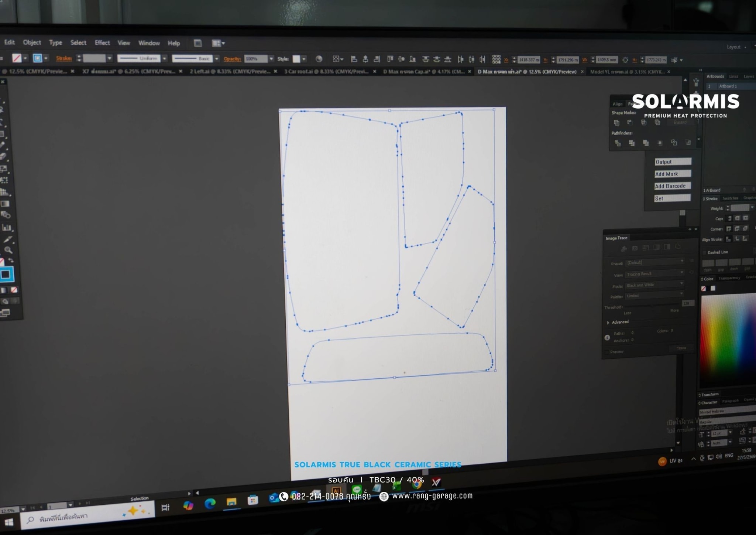Screen dimensions: 756x535
Task: Open the Palette dropdown in Image Trace
Action: point(655,295)
